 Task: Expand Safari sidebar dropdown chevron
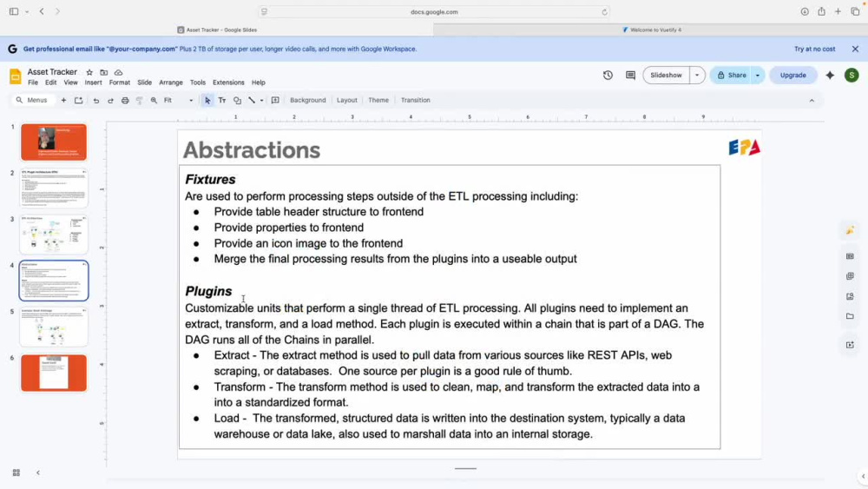pyautogui.click(x=27, y=11)
